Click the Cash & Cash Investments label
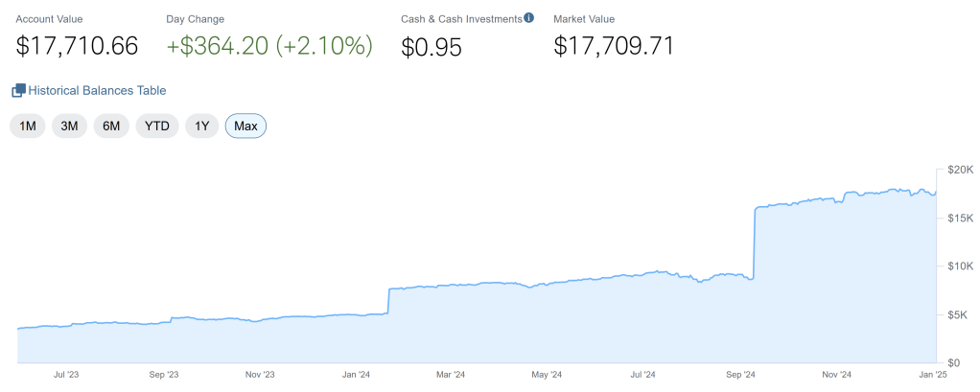 [x=460, y=18]
